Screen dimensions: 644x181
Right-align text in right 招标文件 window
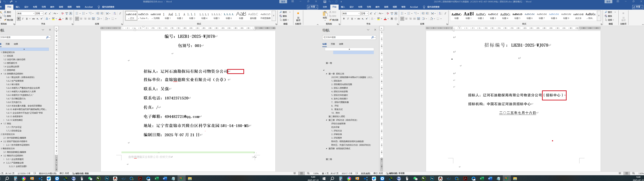pos(410,19)
